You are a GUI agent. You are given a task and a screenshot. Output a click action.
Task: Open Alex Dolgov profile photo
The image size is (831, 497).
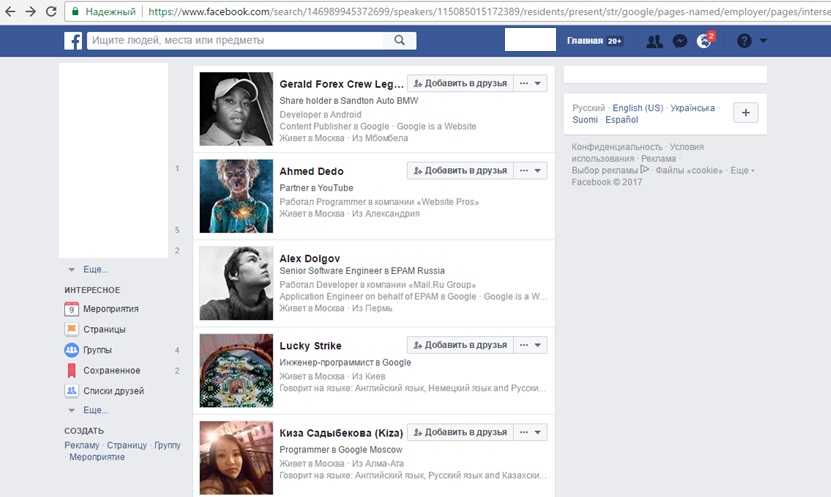point(236,283)
